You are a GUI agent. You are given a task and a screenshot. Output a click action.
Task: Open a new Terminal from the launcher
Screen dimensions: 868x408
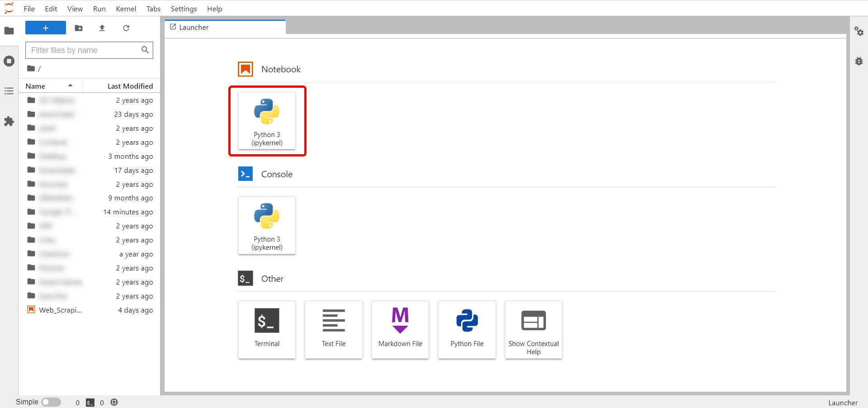(267, 330)
